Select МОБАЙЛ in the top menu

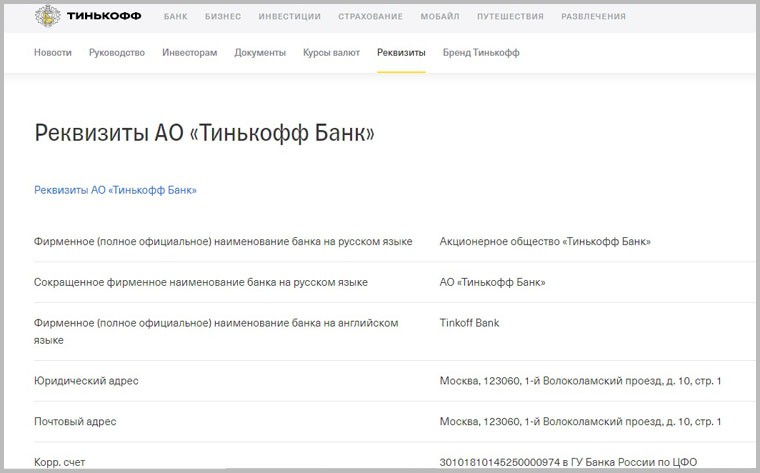pyautogui.click(x=440, y=16)
